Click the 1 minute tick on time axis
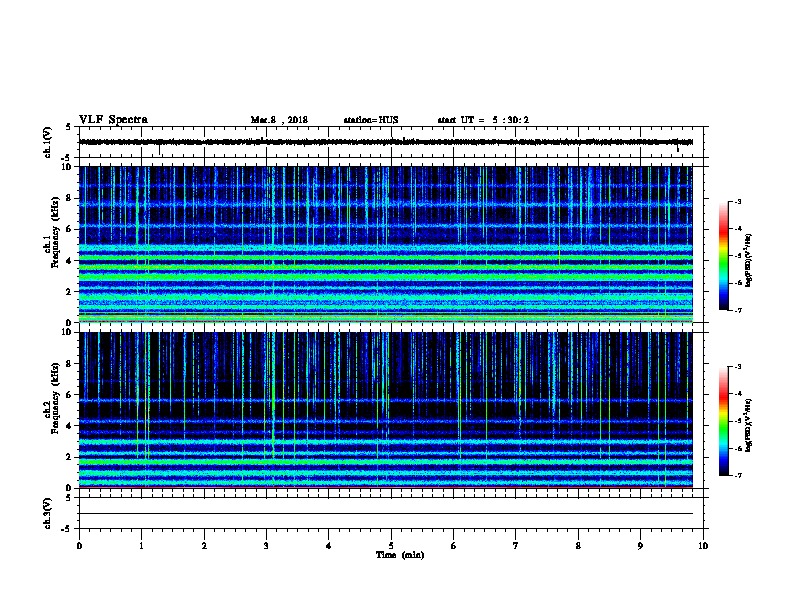Viewport: 792px width, 612px height. (x=141, y=545)
